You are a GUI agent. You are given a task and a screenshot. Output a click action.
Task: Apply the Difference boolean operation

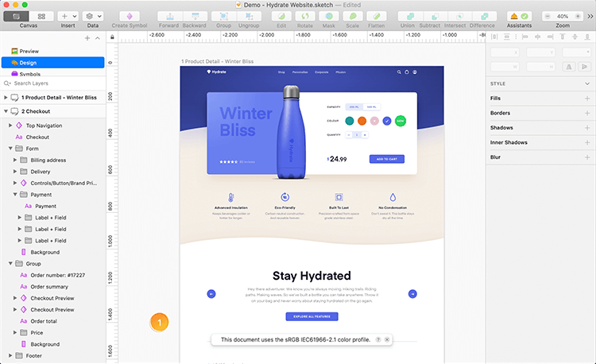(484, 17)
